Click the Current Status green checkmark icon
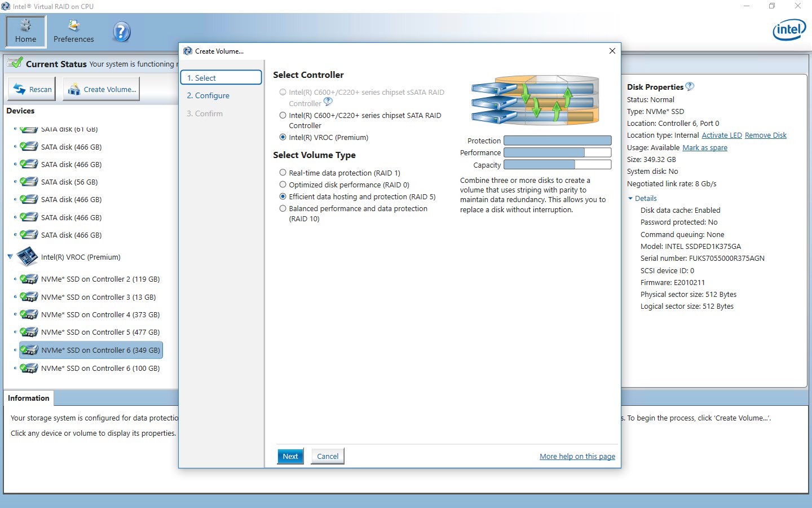The width and height of the screenshot is (812, 508). click(15, 63)
